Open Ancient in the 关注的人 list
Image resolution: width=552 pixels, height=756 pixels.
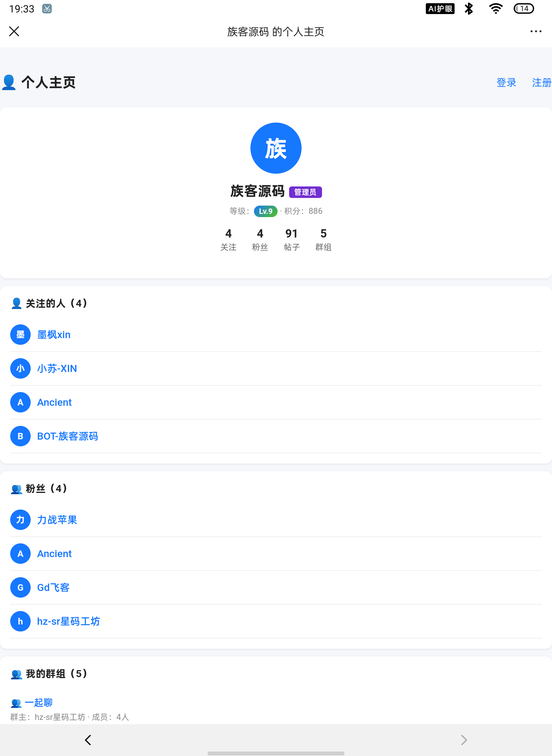pos(54,402)
